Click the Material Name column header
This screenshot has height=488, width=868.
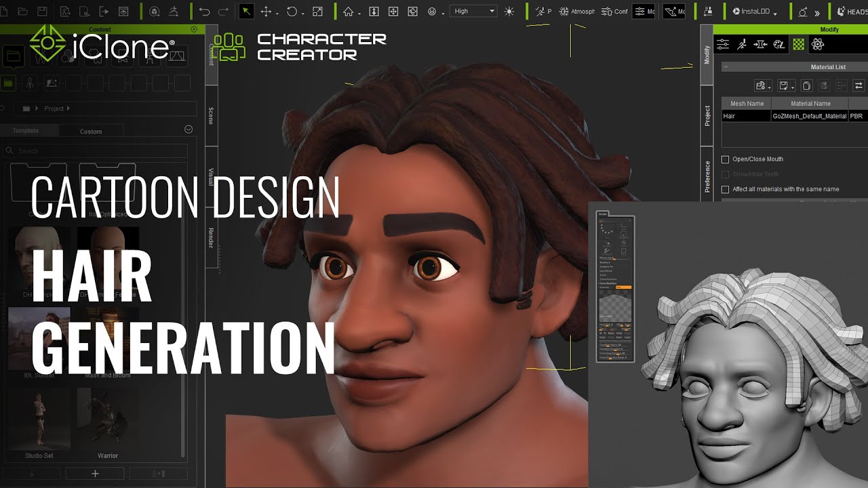tap(810, 104)
